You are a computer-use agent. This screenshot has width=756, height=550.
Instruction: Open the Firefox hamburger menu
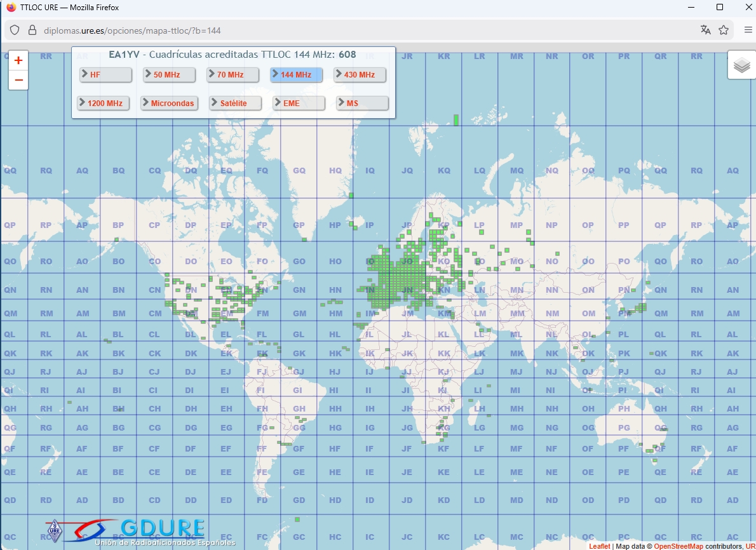coord(748,30)
